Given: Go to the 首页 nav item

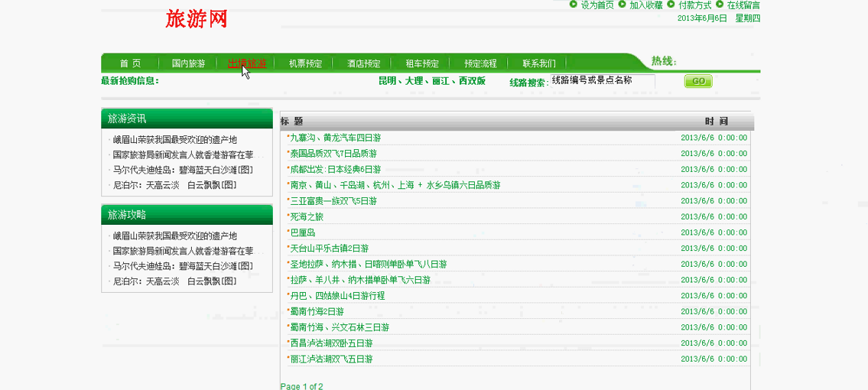Looking at the screenshot, I should tap(130, 63).
